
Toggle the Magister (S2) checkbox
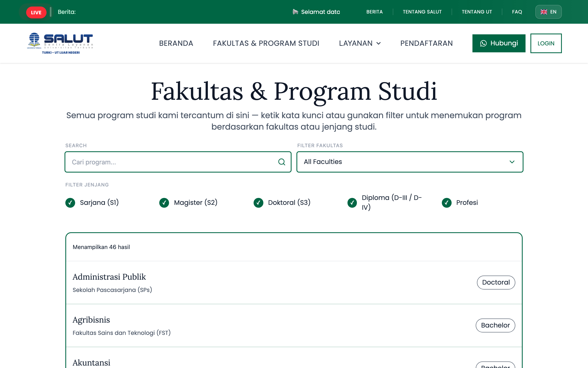164,202
